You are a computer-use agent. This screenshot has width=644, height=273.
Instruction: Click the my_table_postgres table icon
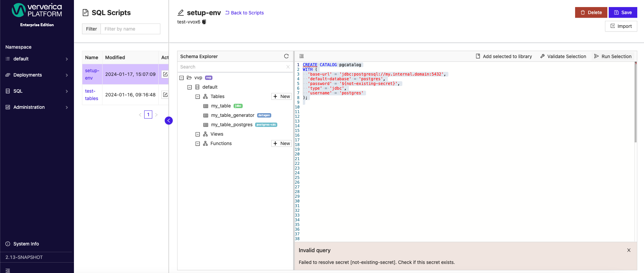(x=206, y=125)
